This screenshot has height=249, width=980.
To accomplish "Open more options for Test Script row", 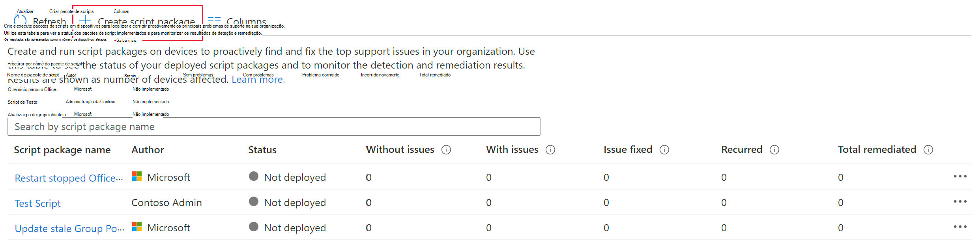I will click(x=960, y=202).
